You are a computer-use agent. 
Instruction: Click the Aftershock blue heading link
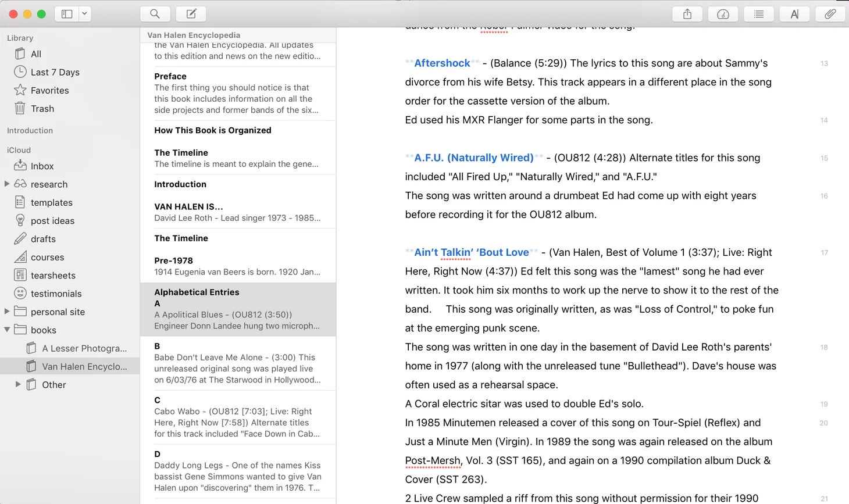point(443,63)
